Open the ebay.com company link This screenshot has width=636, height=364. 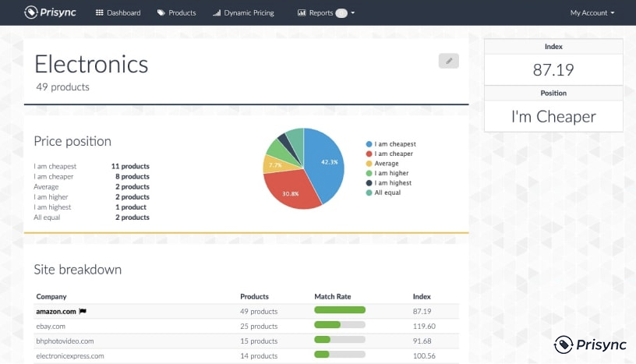[51, 327]
